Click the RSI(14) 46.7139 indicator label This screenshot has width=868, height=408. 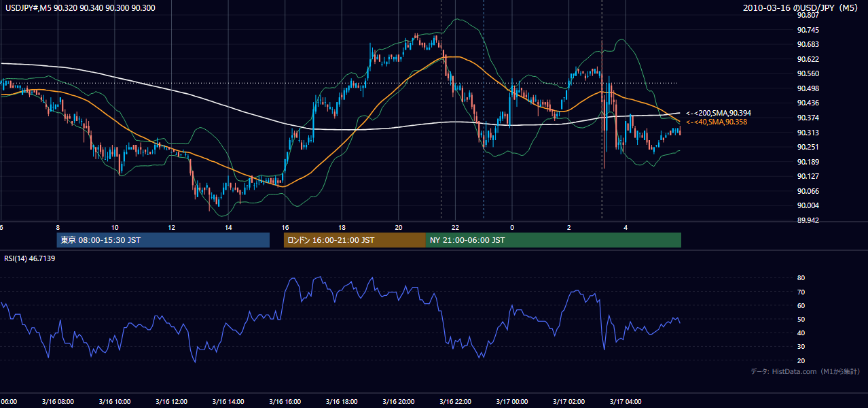29,258
